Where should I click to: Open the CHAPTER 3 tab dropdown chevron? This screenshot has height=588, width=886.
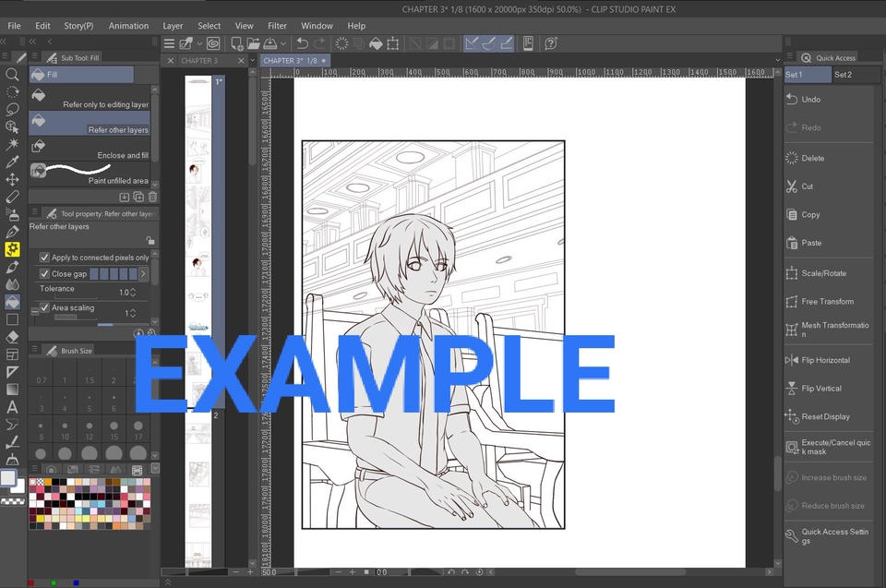click(x=251, y=60)
